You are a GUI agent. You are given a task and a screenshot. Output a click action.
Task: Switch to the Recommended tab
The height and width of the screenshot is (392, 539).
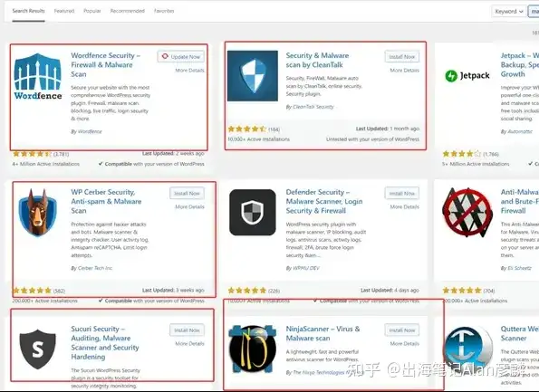pyautogui.click(x=128, y=11)
